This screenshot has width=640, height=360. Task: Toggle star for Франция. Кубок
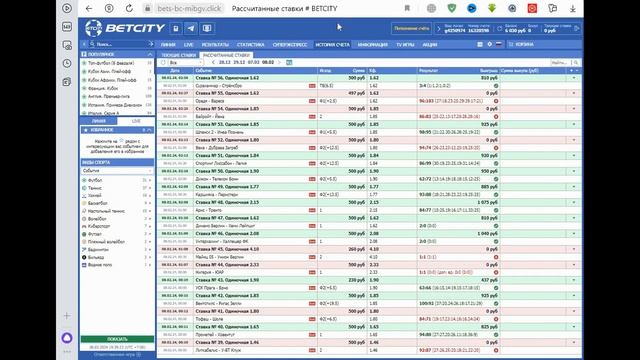84,88
